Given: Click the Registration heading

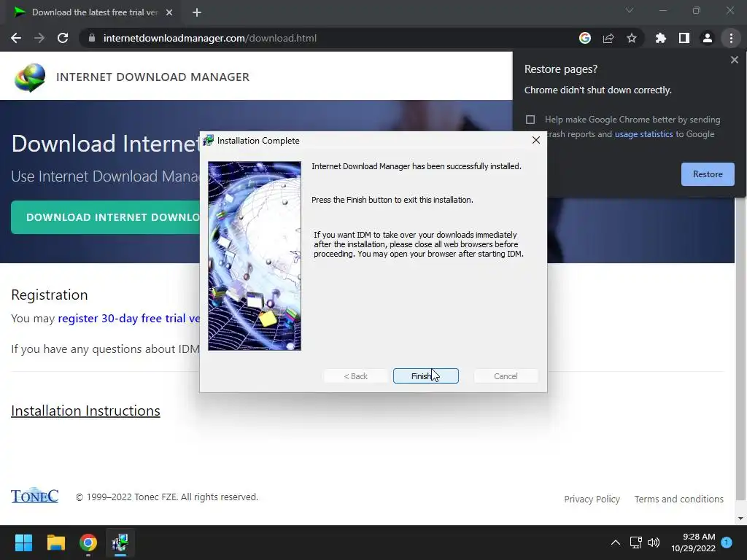Looking at the screenshot, I should (x=50, y=295).
